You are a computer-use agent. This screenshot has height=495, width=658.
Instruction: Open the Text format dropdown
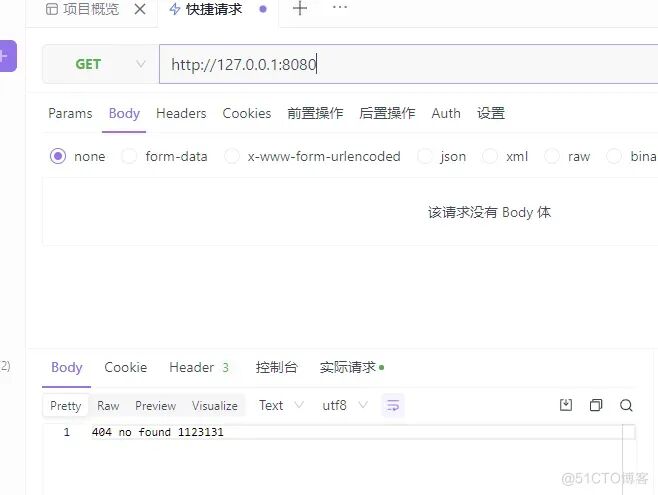tap(281, 405)
